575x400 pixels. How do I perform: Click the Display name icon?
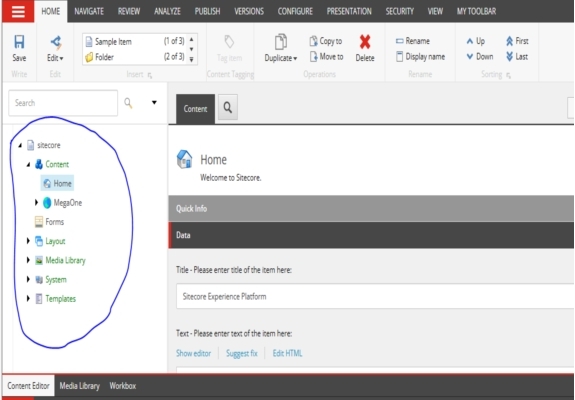[x=400, y=56]
